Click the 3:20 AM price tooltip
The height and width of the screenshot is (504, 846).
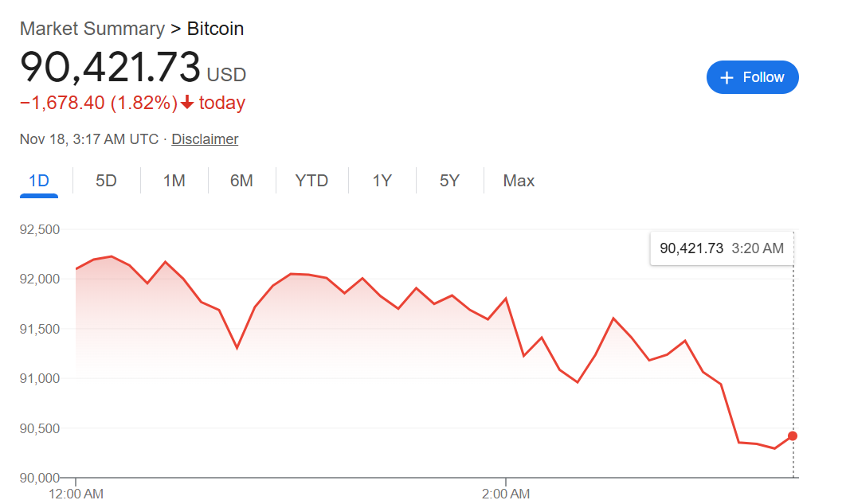(x=722, y=248)
